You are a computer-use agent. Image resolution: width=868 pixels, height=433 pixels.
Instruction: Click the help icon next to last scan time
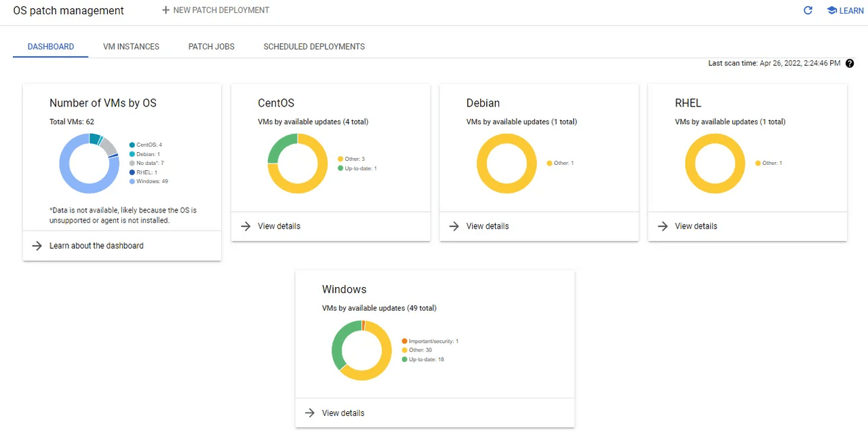(x=849, y=63)
